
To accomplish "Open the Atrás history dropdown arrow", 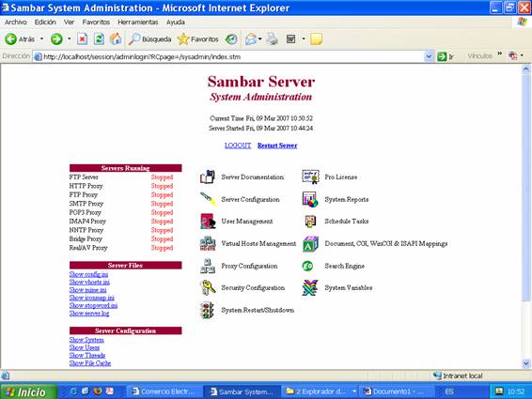I will pyautogui.click(x=41, y=39).
